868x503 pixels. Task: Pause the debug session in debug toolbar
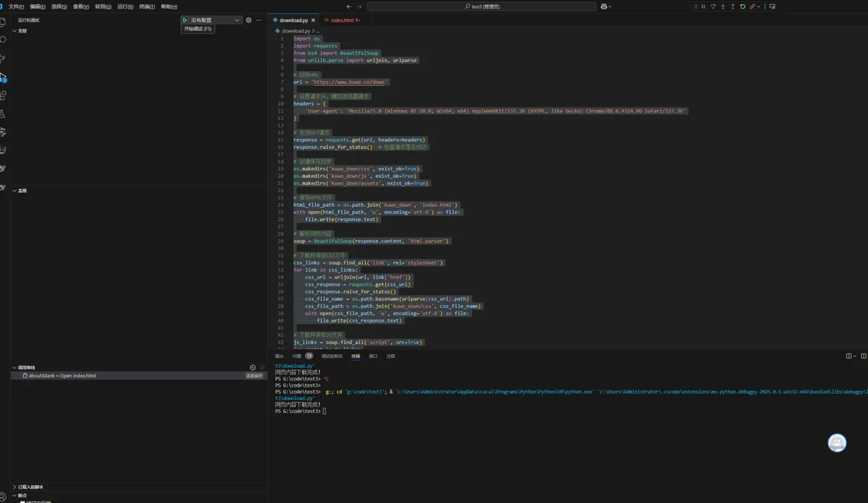tap(703, 7)
